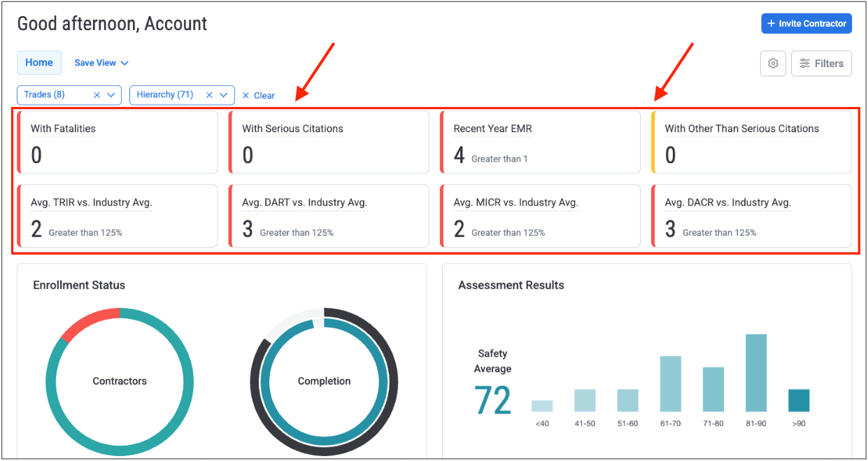Open the Save View dropdown
This screenshot has width=868, height=461.
[x=101, y=63]
